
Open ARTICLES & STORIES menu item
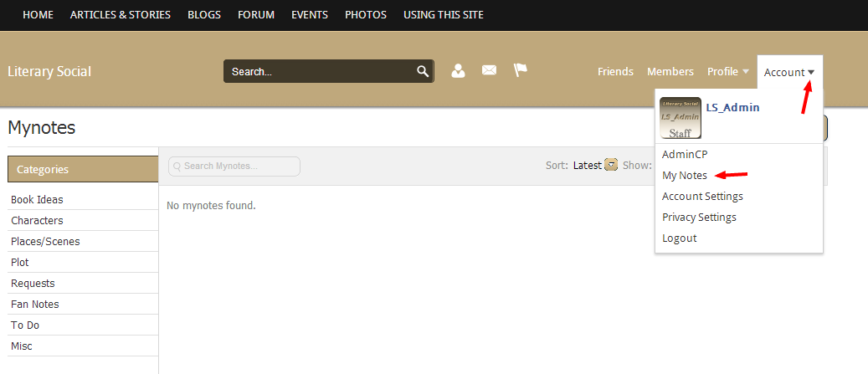[x=121, y=15]
